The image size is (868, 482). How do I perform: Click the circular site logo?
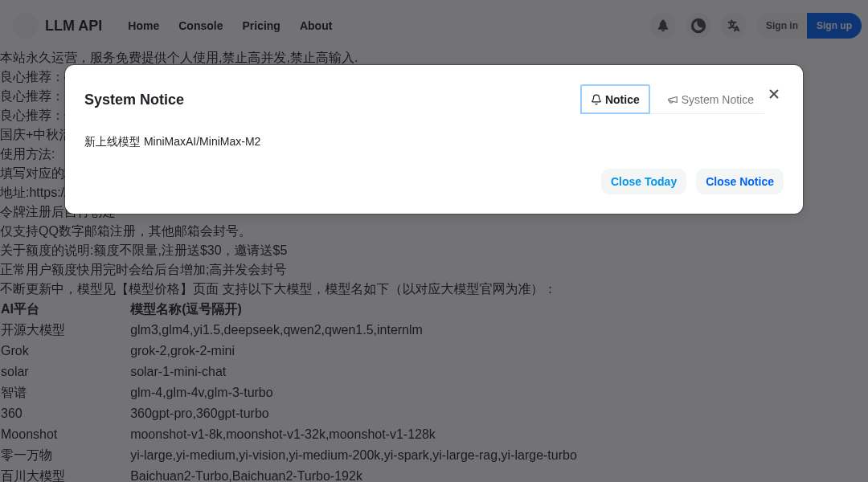(25, 26)
